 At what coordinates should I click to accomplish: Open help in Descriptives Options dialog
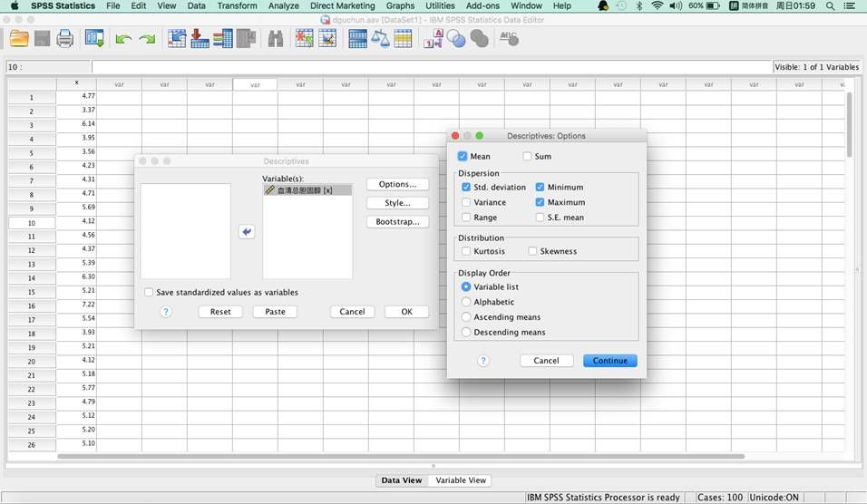pyautogui.click(x=482, y=361)
